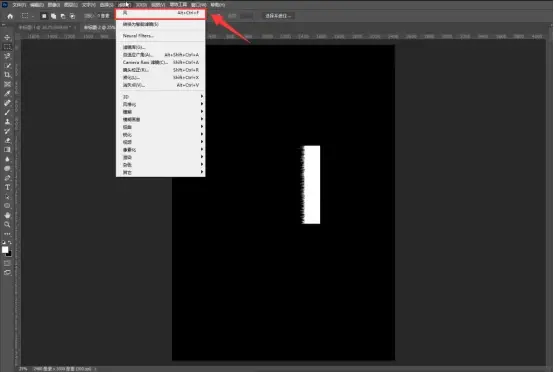Expand the 杂色 submenu
The height and width of the screenshot is (373, 554).
[160, 165]
